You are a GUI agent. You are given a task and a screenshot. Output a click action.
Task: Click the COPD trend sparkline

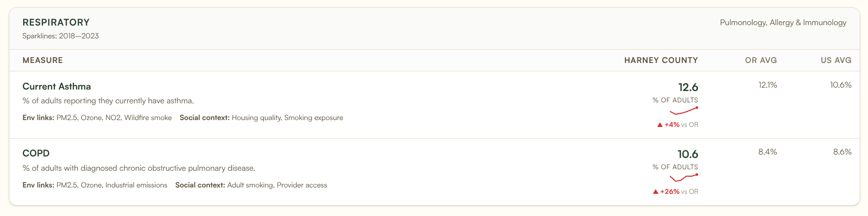point(684,178)
